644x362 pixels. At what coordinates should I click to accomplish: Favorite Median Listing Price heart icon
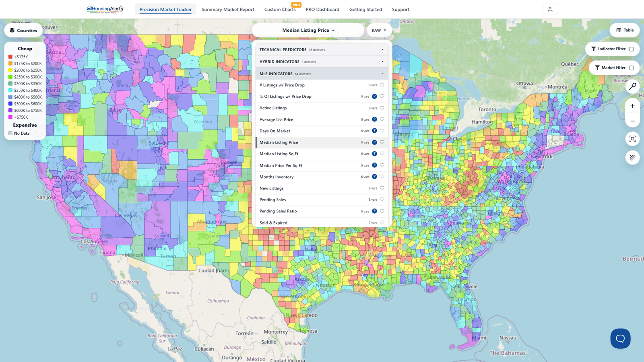(382, 142)
